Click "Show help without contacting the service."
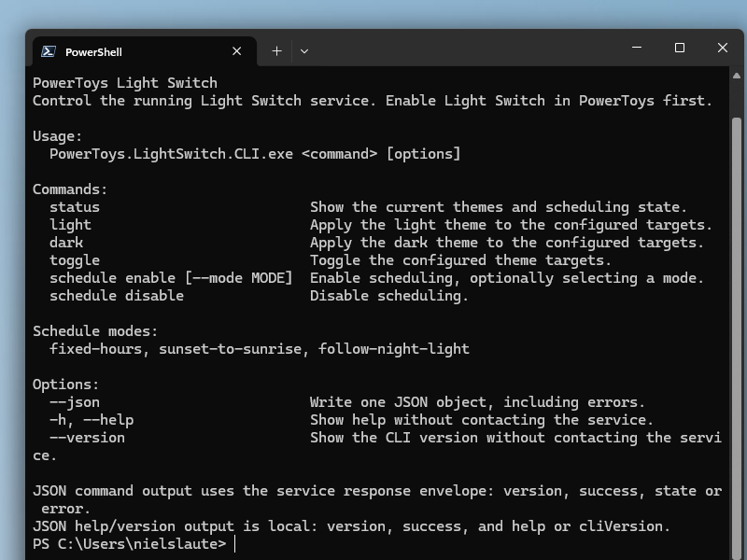This screenshot has height=560, width=747. click(x=482, y=420)
